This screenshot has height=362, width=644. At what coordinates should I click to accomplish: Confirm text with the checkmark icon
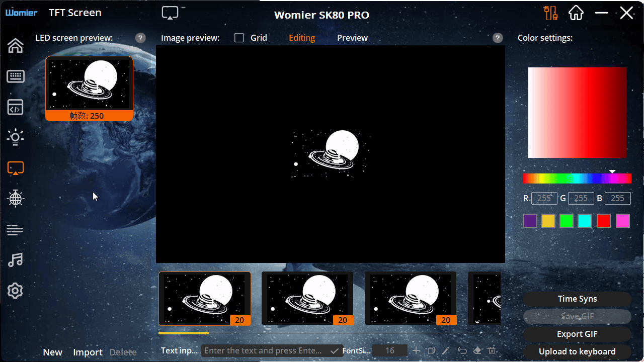(334, 351)
